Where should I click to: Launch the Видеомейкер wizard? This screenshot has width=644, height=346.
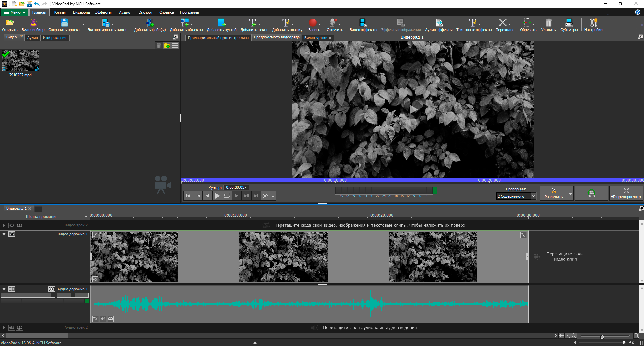pyautogui.click(x=33, y=25)
